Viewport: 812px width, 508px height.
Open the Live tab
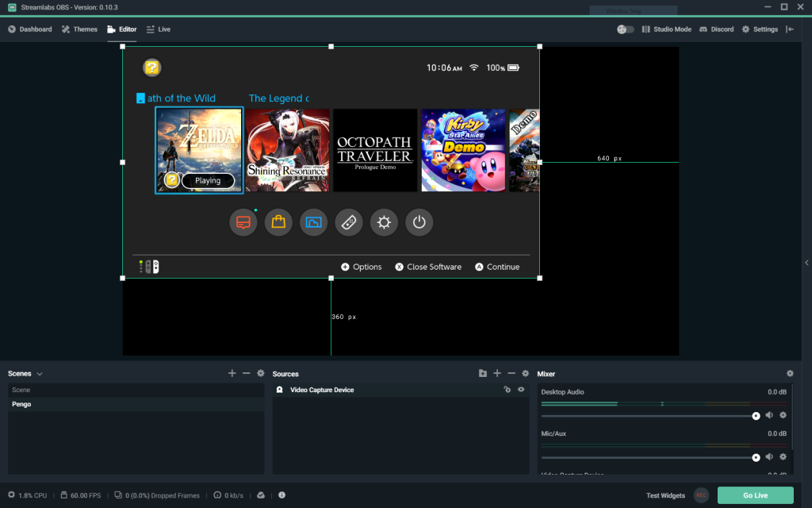coord(158,29)
